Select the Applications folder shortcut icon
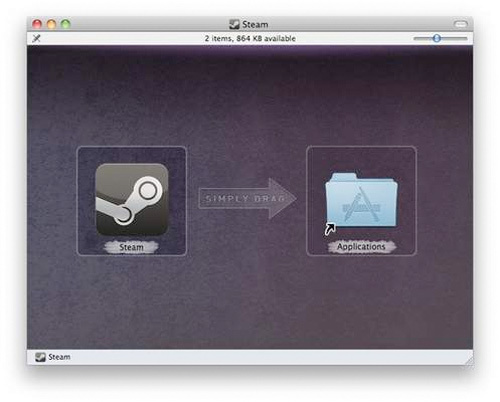 click(362, 200)
